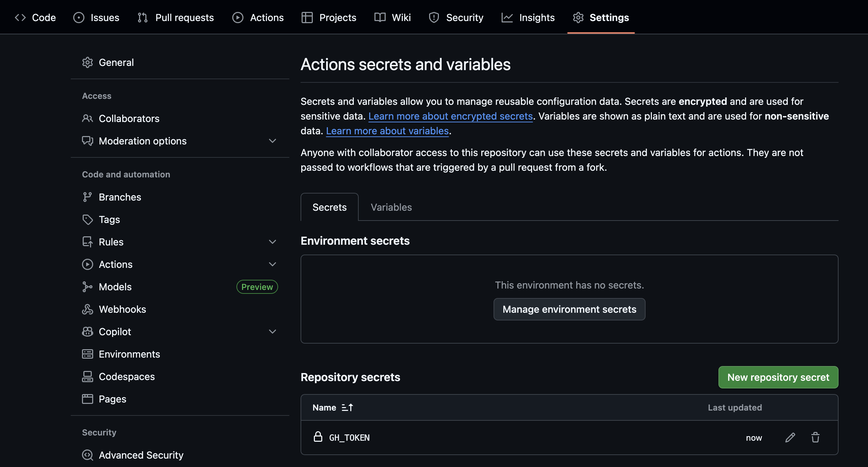This screenshot has height=467, width=868.
Task: Click the Codespaces icon
Action: (x=88, y=377)
